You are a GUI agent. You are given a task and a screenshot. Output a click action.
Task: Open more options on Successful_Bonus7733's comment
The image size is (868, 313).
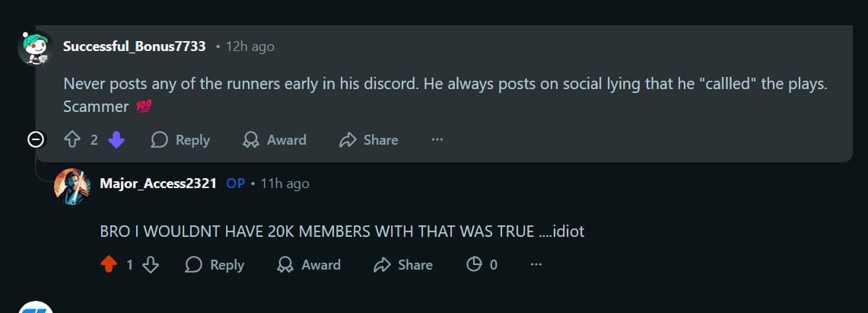437,140
